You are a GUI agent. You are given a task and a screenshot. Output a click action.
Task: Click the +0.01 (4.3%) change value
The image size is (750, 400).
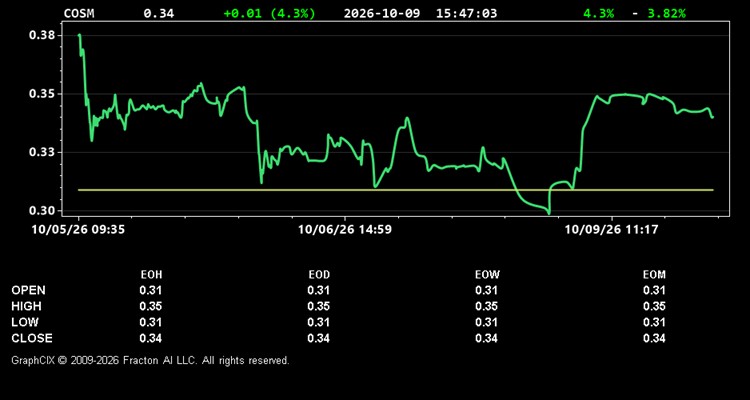[269, 13]
